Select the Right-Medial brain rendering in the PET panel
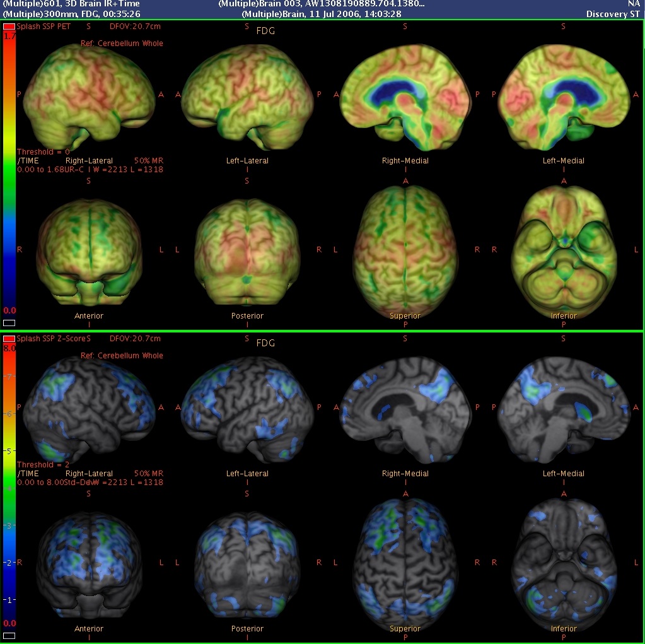The image size is (645, 644). (x=405, y=97)
